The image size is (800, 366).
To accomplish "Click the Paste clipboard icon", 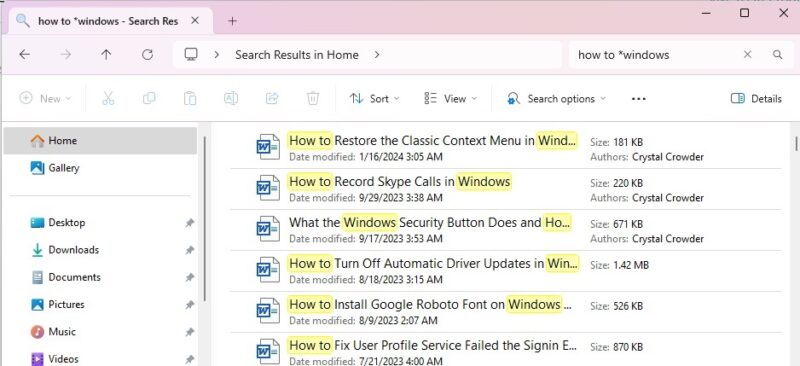I will [190, 99].
